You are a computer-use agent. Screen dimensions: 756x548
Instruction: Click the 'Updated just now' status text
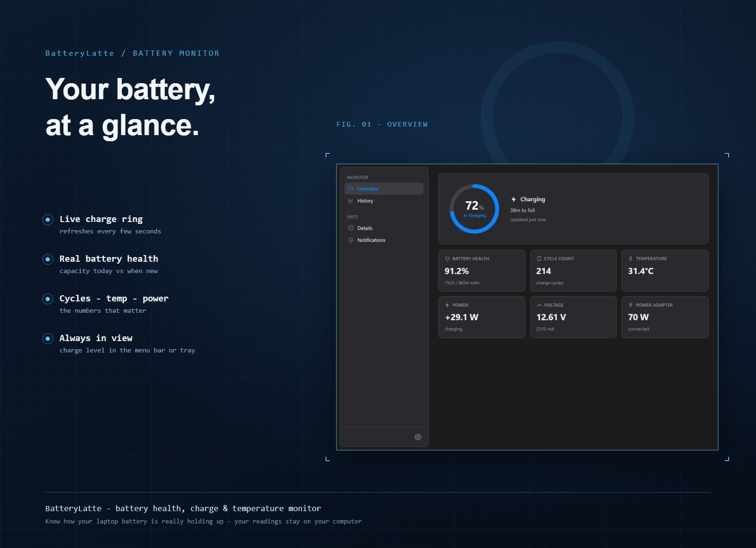(x=528, y=220)
